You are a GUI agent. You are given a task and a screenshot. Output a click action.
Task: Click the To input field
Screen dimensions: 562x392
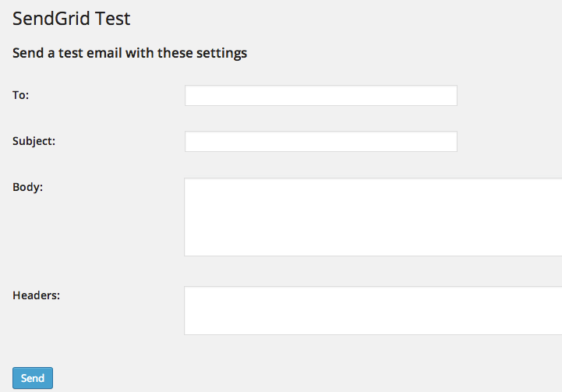click(320, 96)
